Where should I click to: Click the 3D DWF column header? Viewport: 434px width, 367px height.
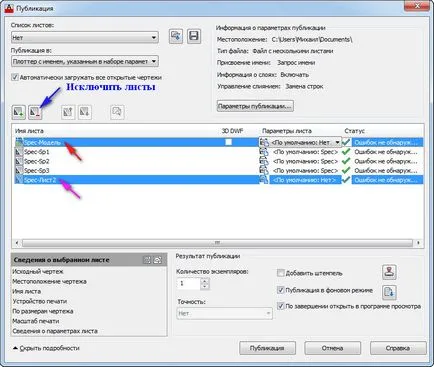[x=232, y=131]
